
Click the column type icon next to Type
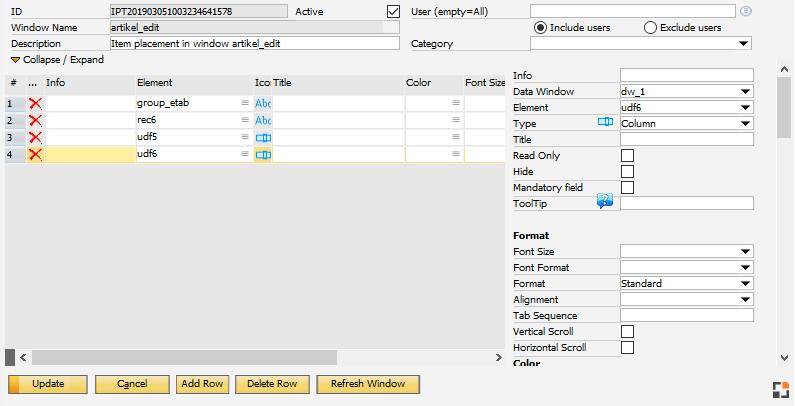(605, 123)
